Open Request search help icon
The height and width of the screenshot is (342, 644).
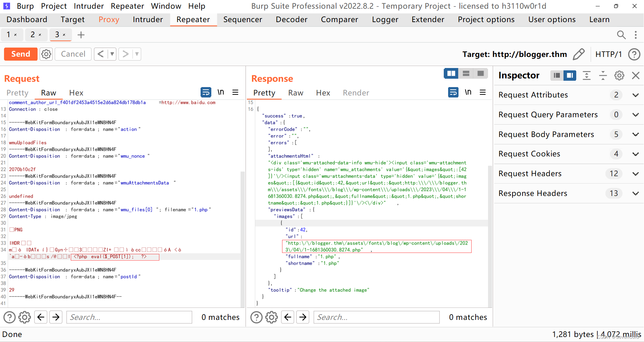point(9,317)
